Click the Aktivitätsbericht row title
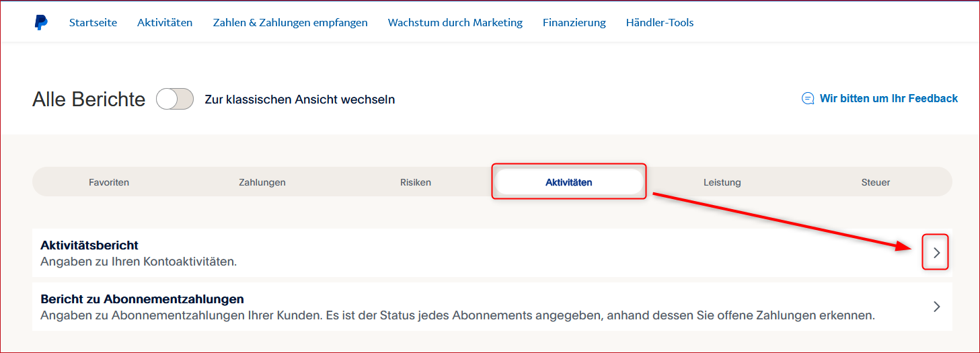The height and width of the screenshot is (353, 980). (x=89, y=245)
